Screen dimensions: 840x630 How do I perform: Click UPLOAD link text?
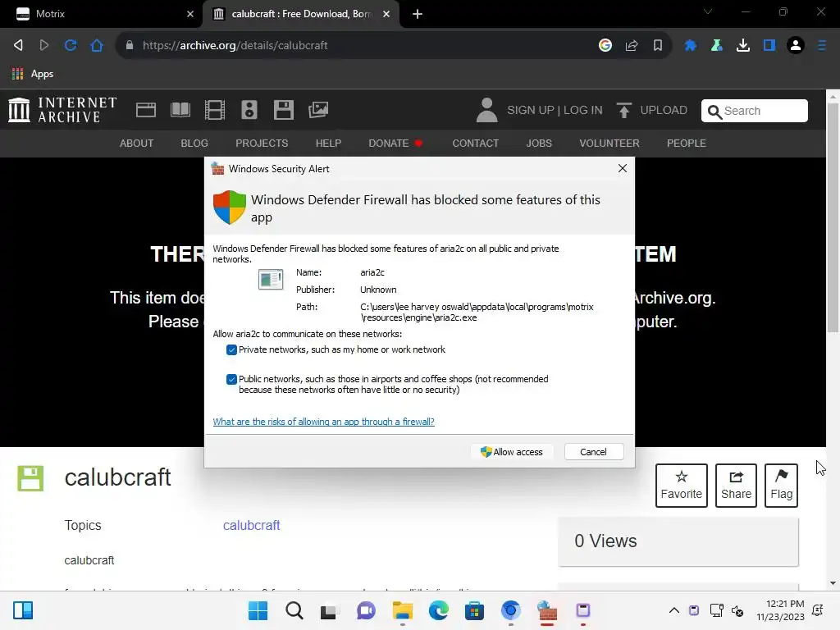tap(664, 111)
